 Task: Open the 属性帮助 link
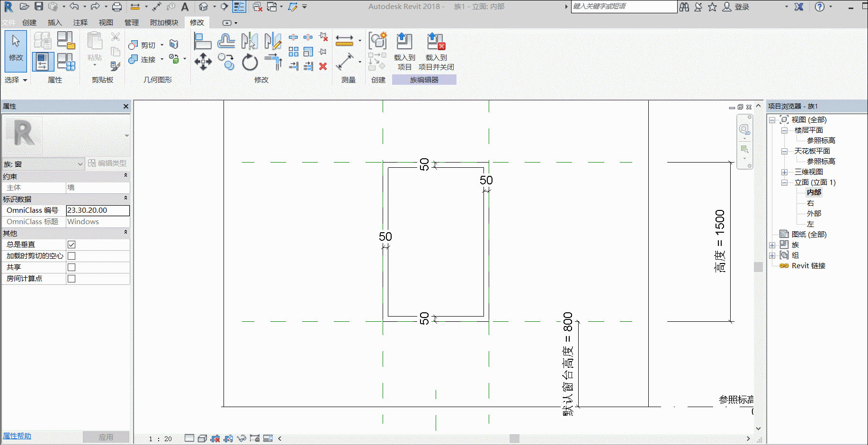(17, 436)
